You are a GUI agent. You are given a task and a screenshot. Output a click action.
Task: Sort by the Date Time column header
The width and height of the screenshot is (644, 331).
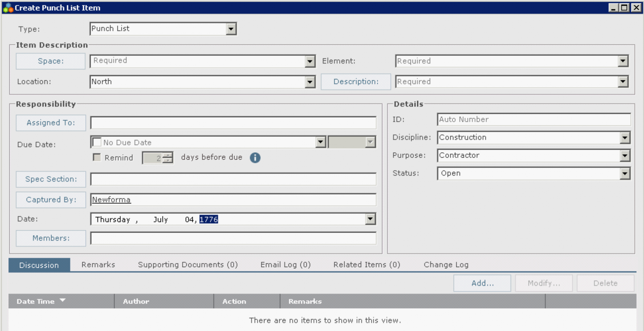61,301
